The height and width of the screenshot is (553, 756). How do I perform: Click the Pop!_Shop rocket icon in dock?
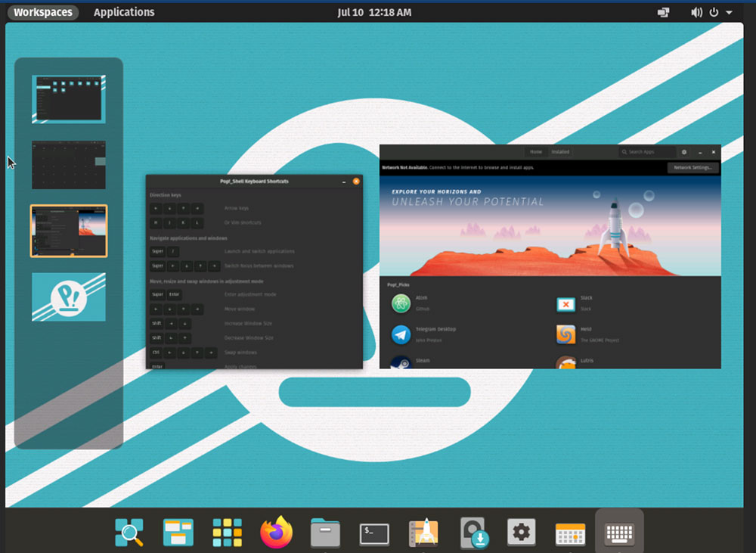pos(423,532)
